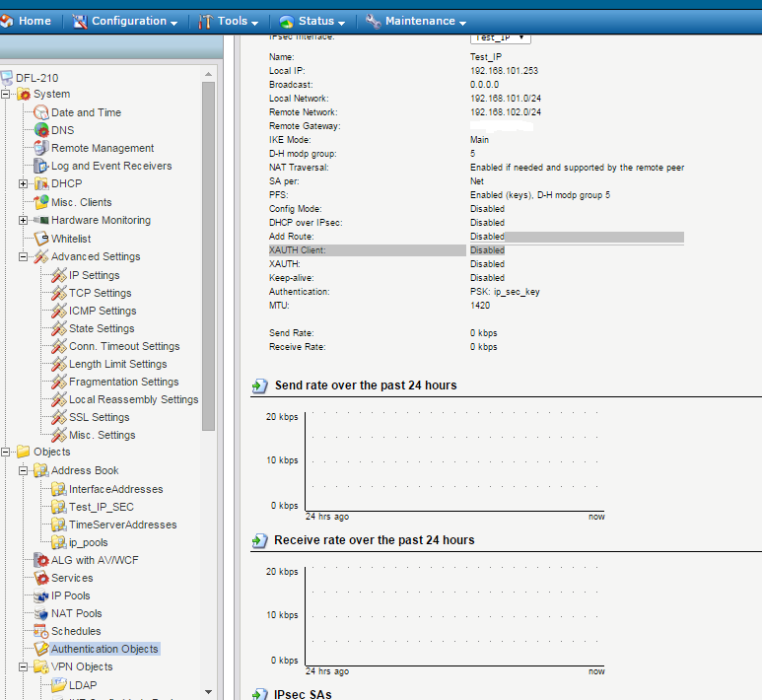762x700 pixels.
Task: Select Authentication Objects in the tree
Action: coord(104,649)
